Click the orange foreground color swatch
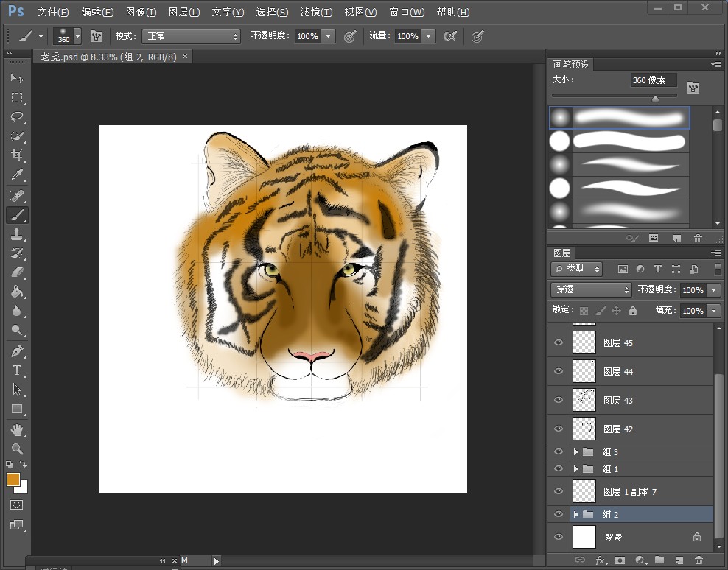Screen dimensions: 728x570 [13, 479]
